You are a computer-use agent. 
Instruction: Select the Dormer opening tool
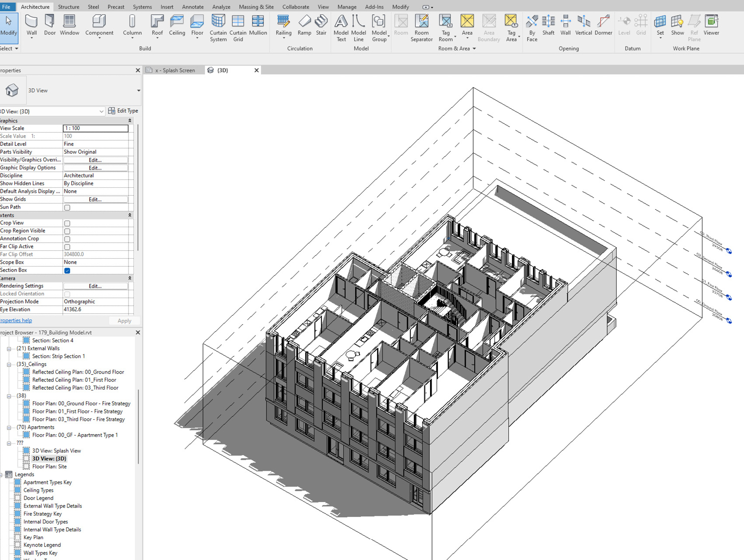point(603,25)
